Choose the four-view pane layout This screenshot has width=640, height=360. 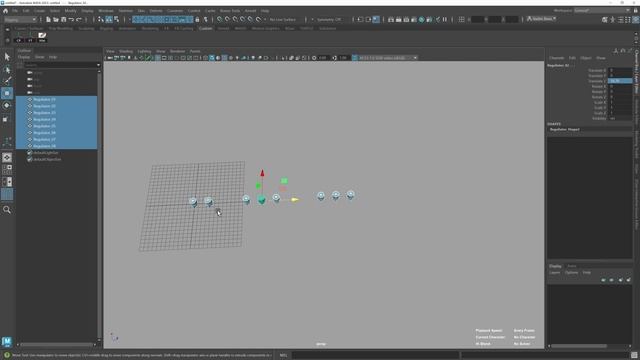[7, 169]
